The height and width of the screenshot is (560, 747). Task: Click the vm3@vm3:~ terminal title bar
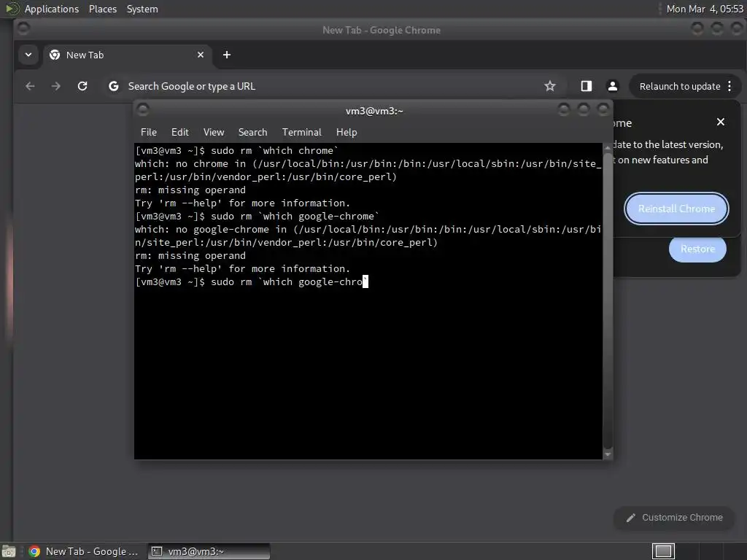point(374,111)
